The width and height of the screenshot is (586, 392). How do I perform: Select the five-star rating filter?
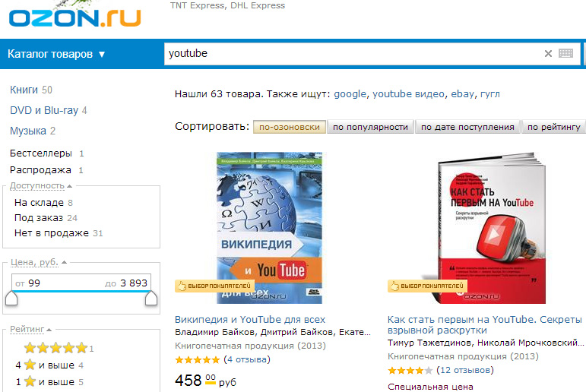55,348
